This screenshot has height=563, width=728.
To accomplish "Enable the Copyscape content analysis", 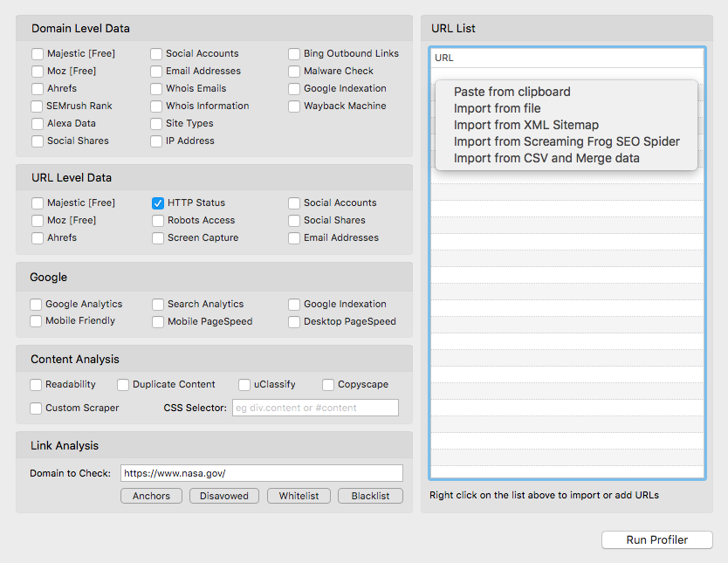I will coord(328,384).
